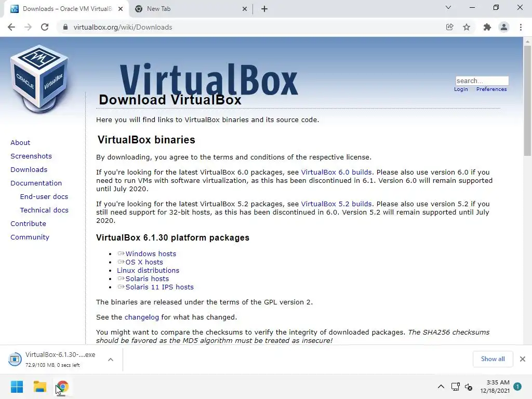The width and height of the screenshot is (532, 399).
Task: Open the Windows Start menu
Action: [17, 387]
